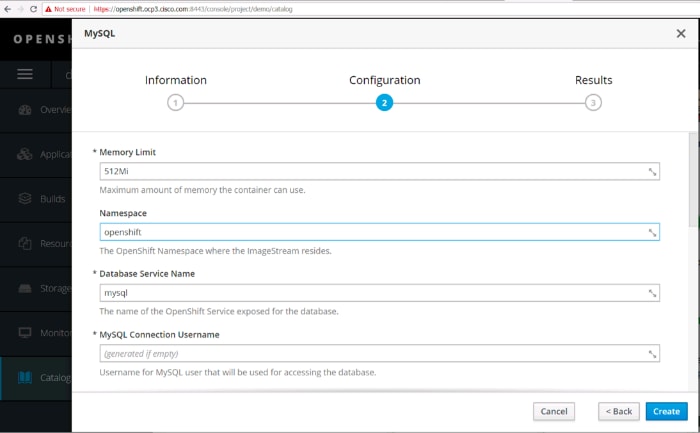Reload the page in browser

pyautogui.click(x=33, y=9)
